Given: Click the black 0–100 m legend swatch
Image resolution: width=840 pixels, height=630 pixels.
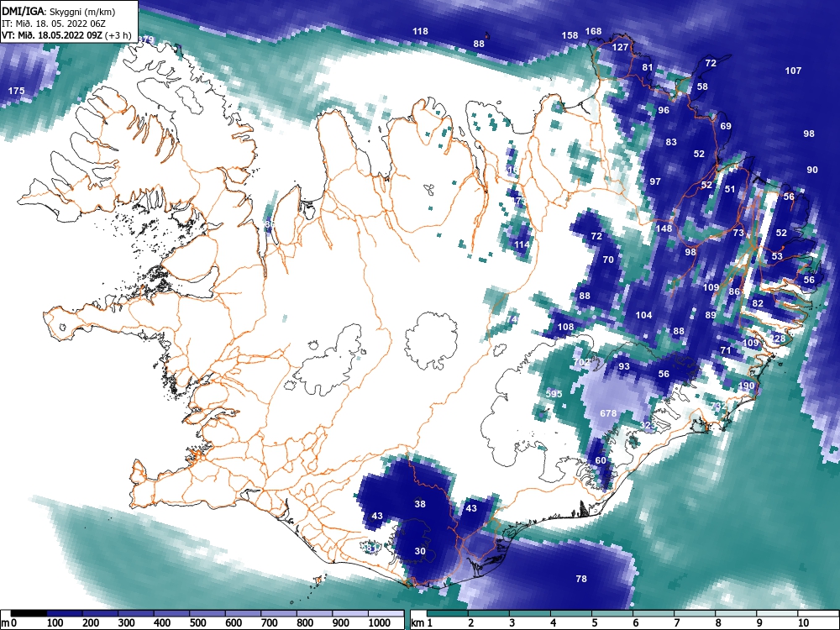Looking at the screenshot, I should point(29,614).
